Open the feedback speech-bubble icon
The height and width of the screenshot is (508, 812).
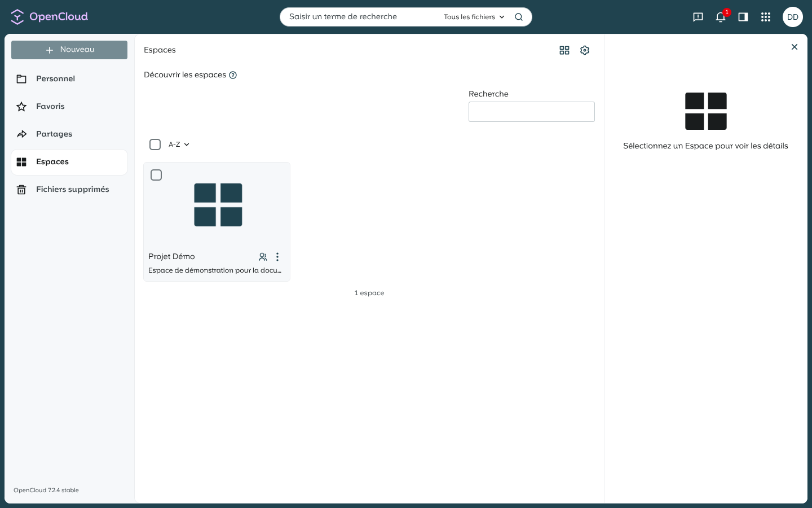[698, 17]
